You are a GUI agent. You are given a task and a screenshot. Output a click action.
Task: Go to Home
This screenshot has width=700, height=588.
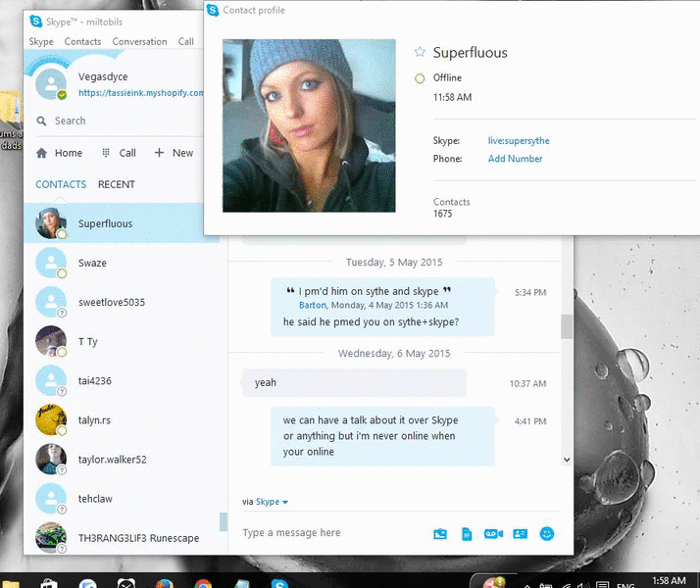tap(59, 153)
